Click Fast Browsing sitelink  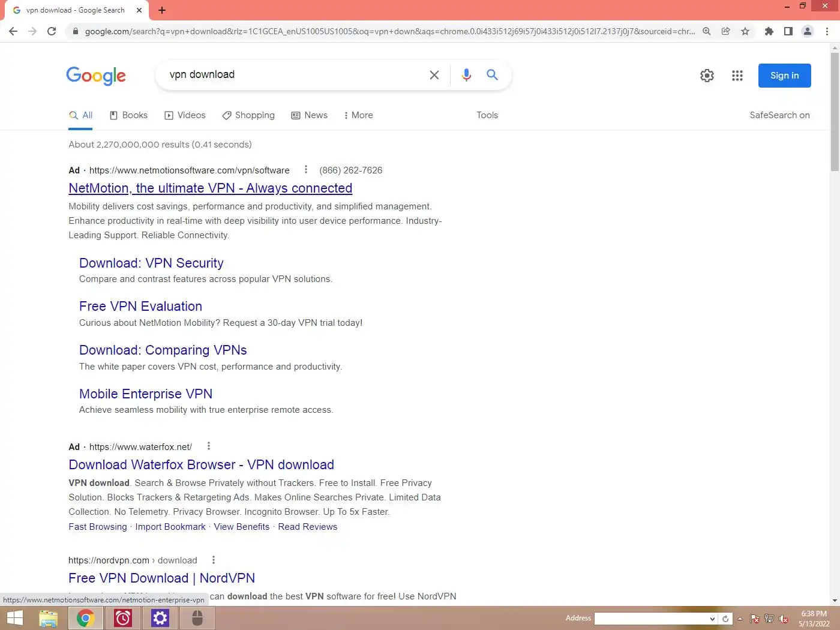[x=98, y=527]
